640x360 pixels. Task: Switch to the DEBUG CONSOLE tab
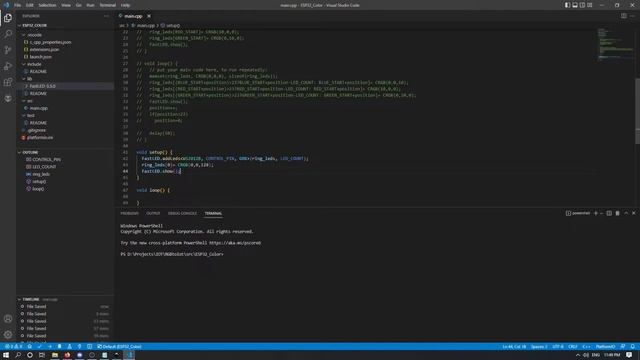182,213
